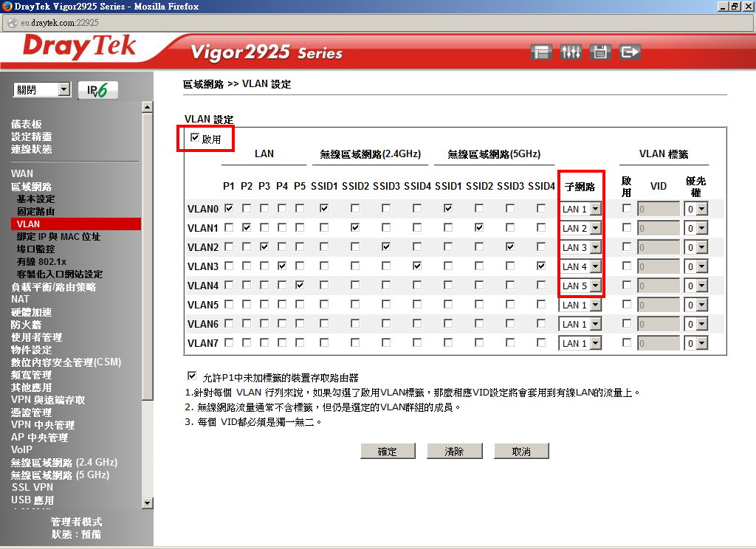Toggle the VLAN 啟用 enable checkbox
The height and width of the screenshot is (549, 756).
click(195, 137)
